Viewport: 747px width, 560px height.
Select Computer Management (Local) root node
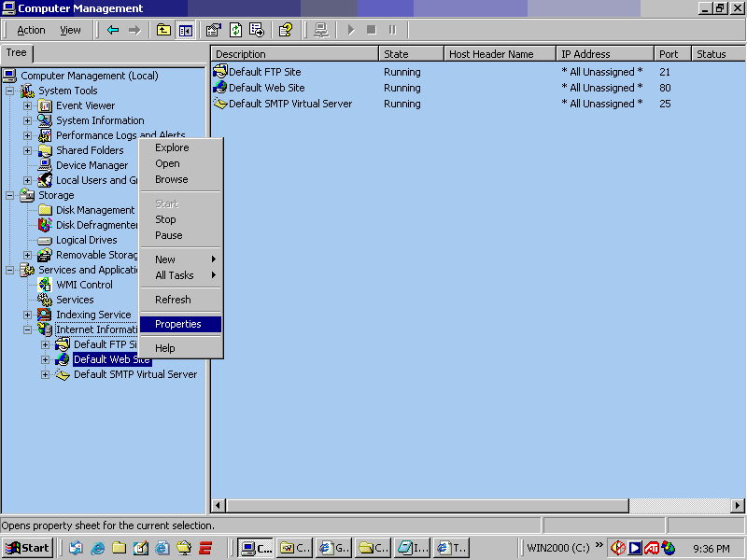click(x=89, y=76)
